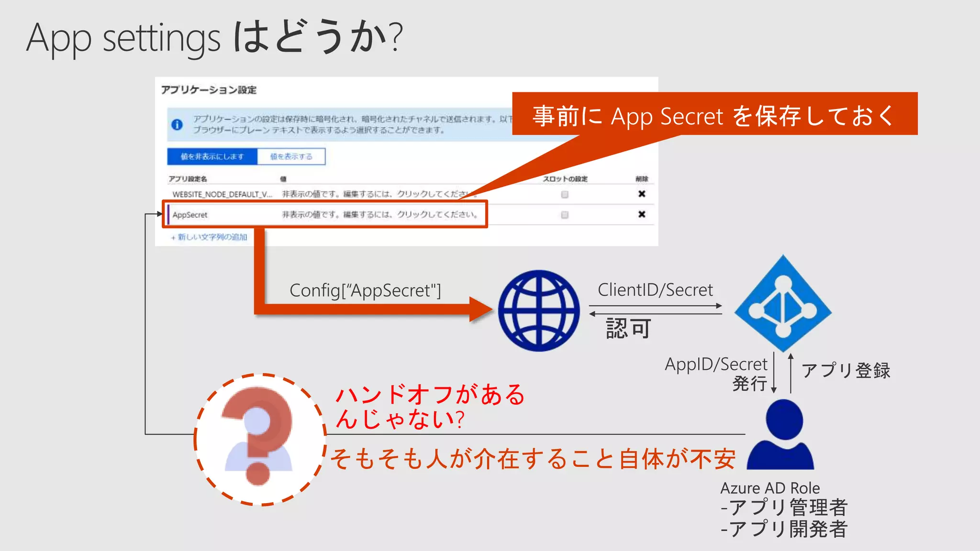
Task: Click the アプリ設定名 column header
Action: 187,178
